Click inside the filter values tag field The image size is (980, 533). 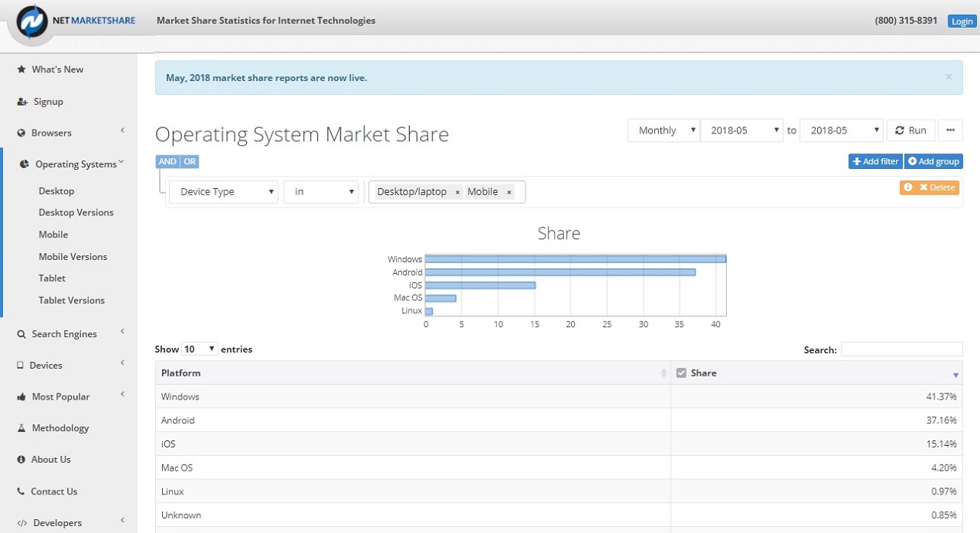pos(448,192)
